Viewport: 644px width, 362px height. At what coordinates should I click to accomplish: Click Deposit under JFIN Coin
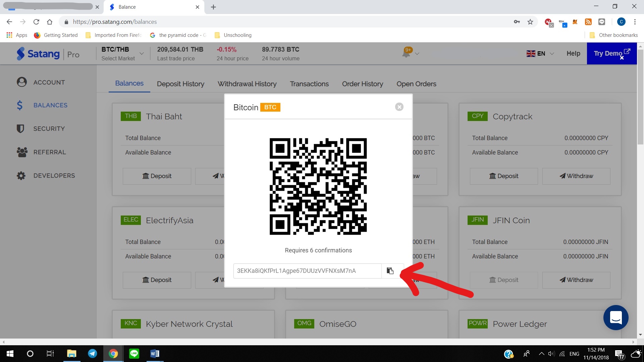(x=503, y=280)
